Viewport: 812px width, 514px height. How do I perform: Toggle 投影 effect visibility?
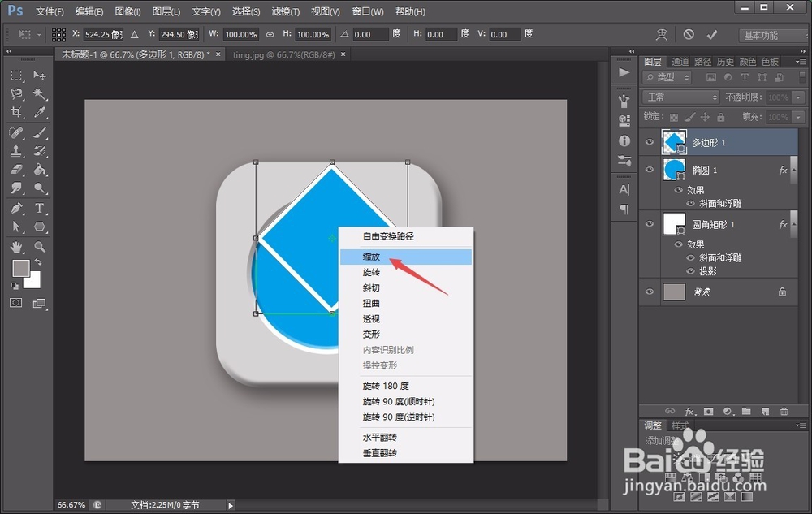pos(690,270)
